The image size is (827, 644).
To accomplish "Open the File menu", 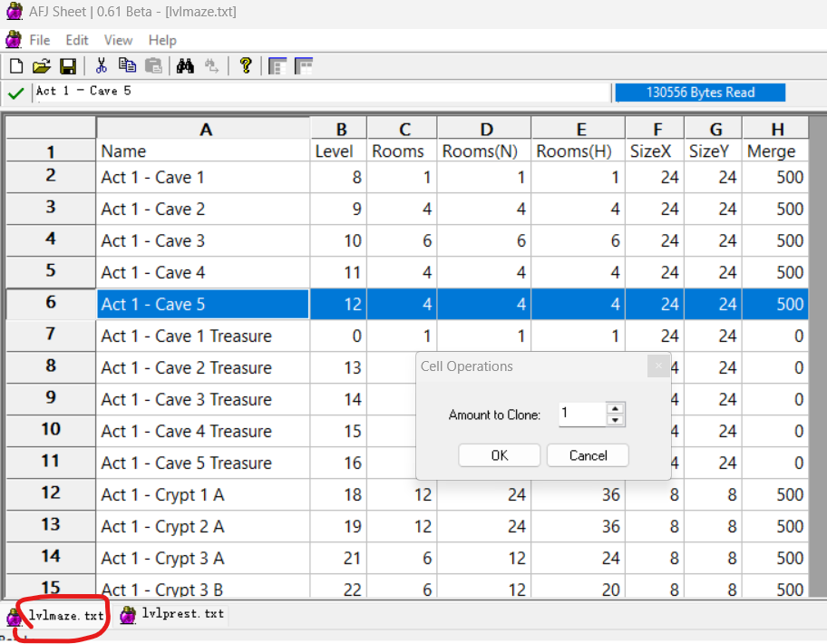I will point(40,40).
